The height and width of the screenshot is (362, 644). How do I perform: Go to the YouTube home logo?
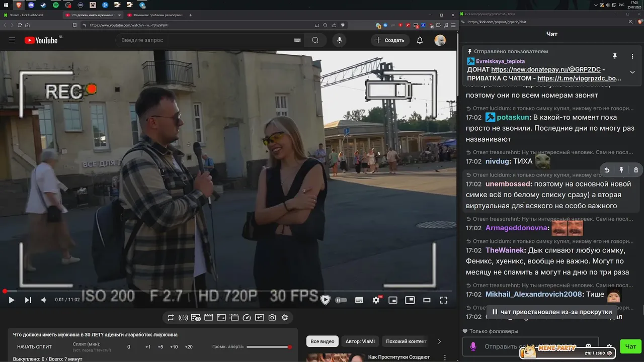pyautogui.click(x=41, y=40)
